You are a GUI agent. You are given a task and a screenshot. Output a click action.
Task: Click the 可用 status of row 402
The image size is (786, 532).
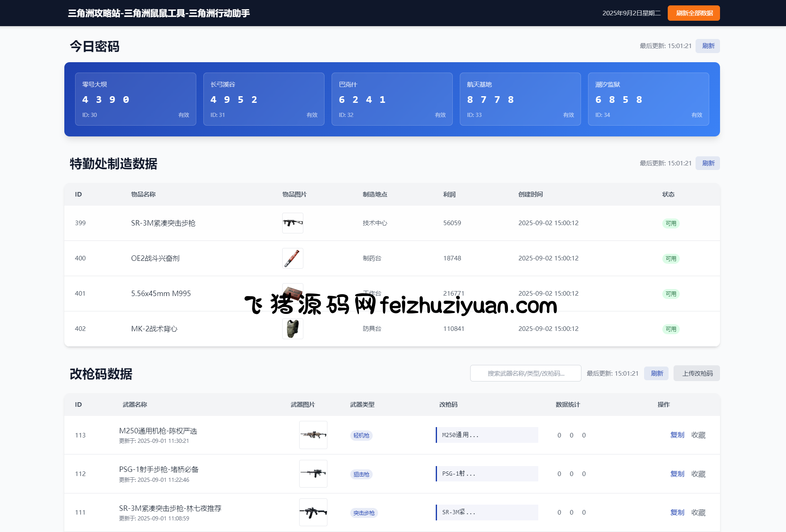671,329
